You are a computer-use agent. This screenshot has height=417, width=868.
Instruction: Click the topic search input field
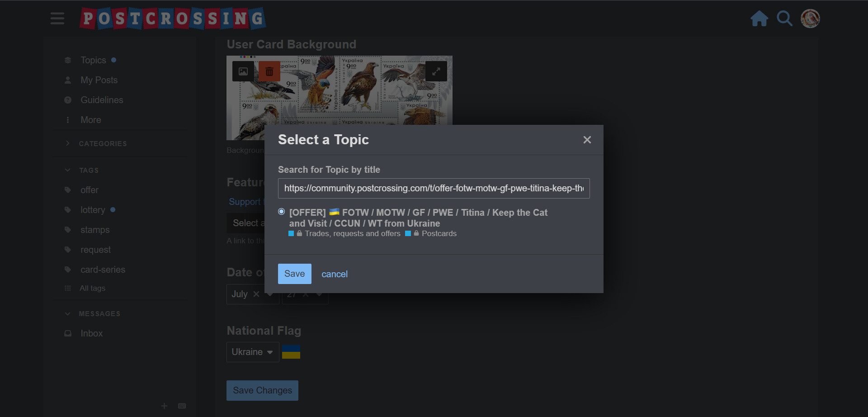[x=434, y=188]
